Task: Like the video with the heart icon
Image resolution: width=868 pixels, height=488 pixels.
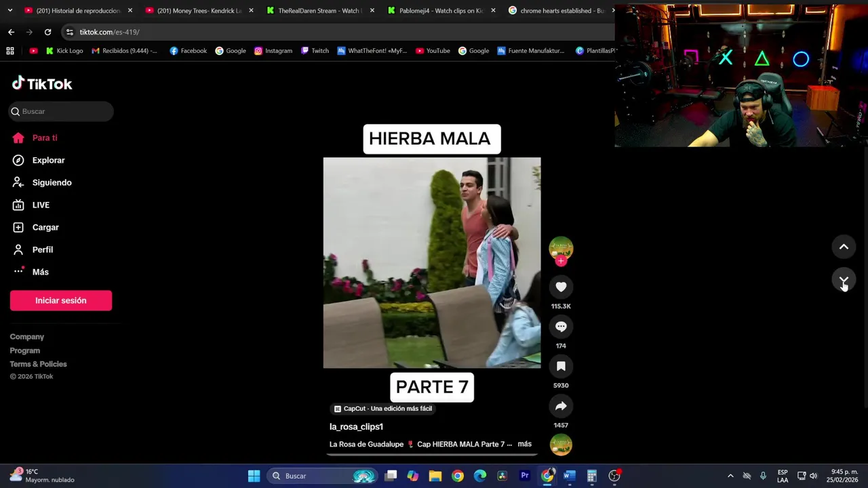Action: [x=561, y=287]
